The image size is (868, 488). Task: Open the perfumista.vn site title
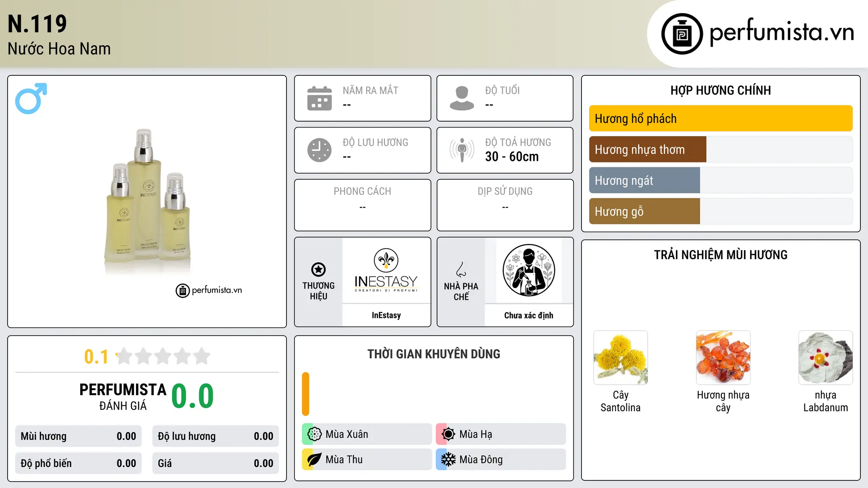point(782,33)
